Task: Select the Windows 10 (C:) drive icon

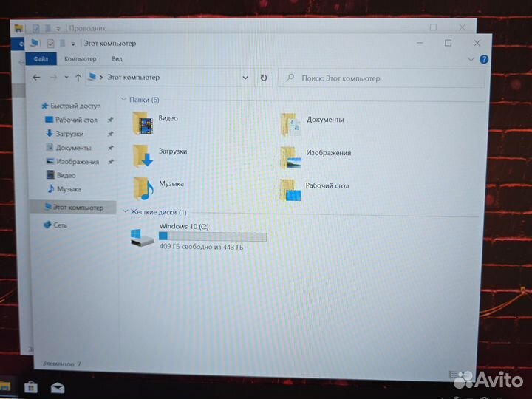Action: pos(143,238)
